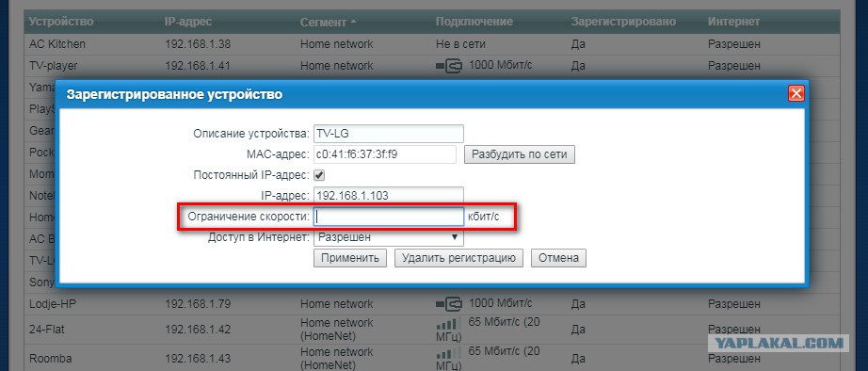Image resolution: width=868 pixels, height=371 pixels.
Task: Click the Применить button
Action: [350, 258]
